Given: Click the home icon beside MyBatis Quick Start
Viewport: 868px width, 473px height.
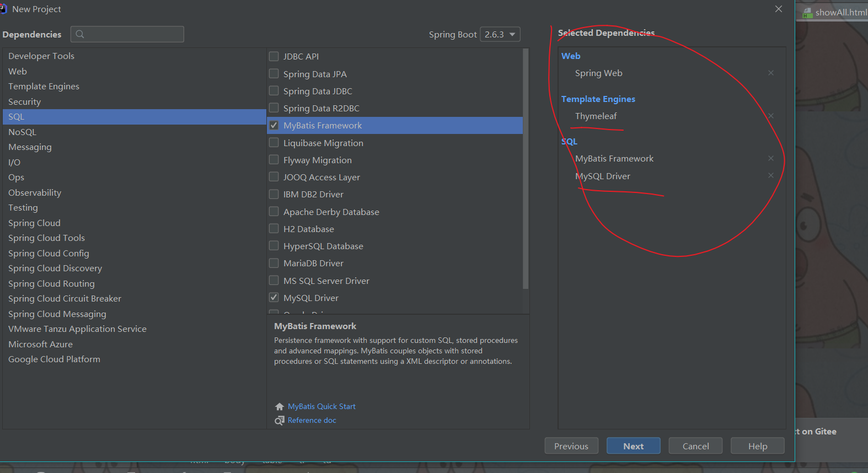Looking at the screenshot, I should coord(280,407).
